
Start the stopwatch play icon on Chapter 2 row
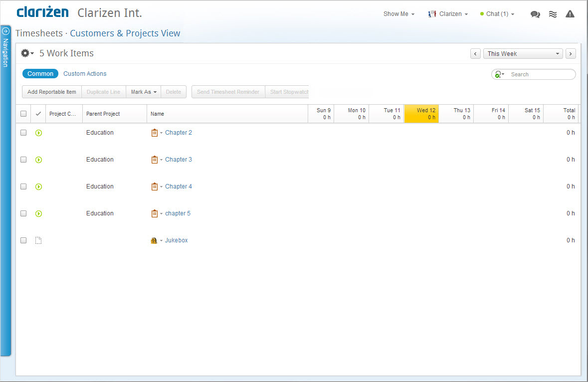tap(38, 133)
